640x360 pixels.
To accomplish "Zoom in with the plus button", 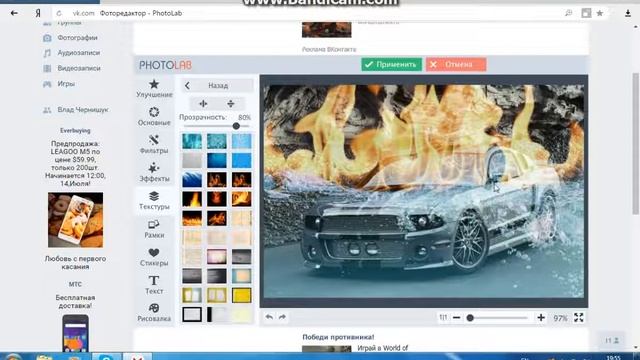I will click(541, 318).
